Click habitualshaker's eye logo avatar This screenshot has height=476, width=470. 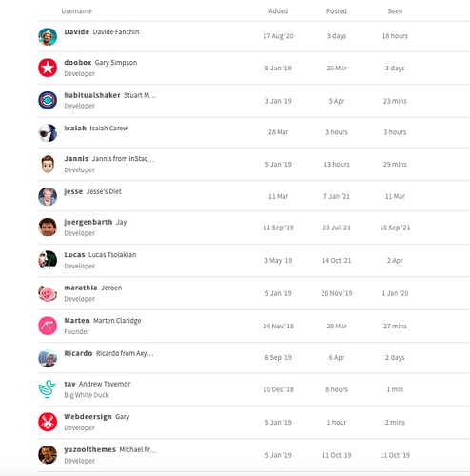(x=48, y=100)
